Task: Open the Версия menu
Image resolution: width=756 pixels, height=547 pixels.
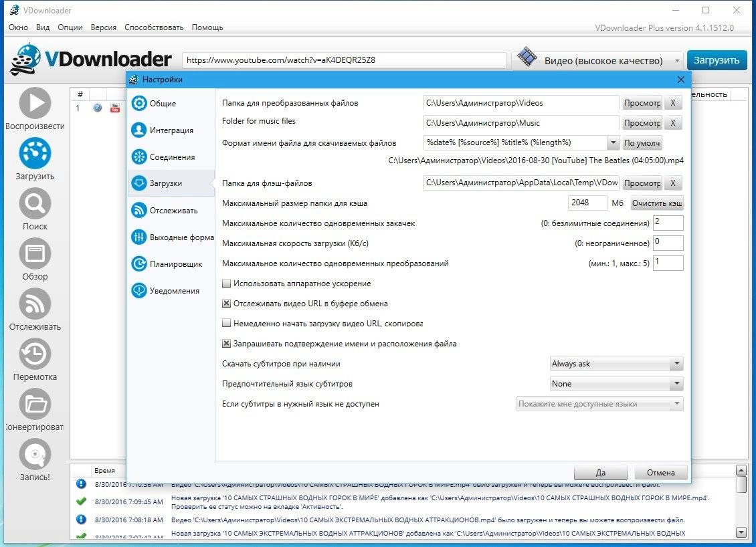Action: 104,27
